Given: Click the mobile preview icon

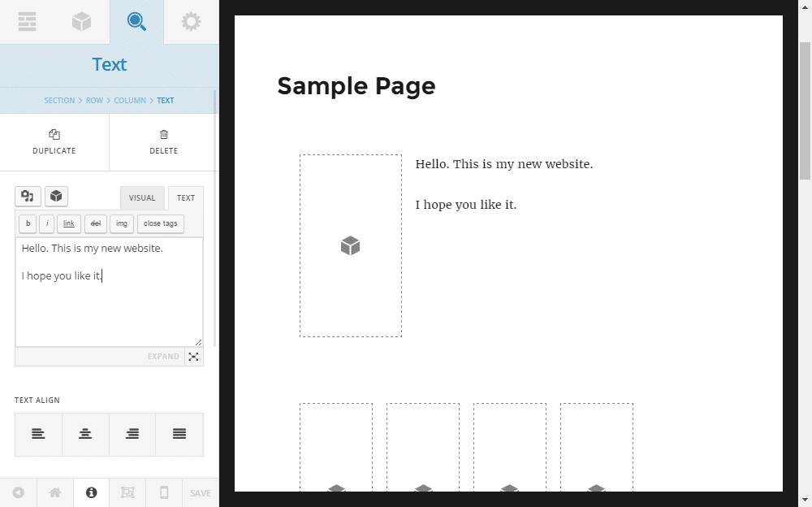Looking at the screenshot, I should (x=164, y=492).
